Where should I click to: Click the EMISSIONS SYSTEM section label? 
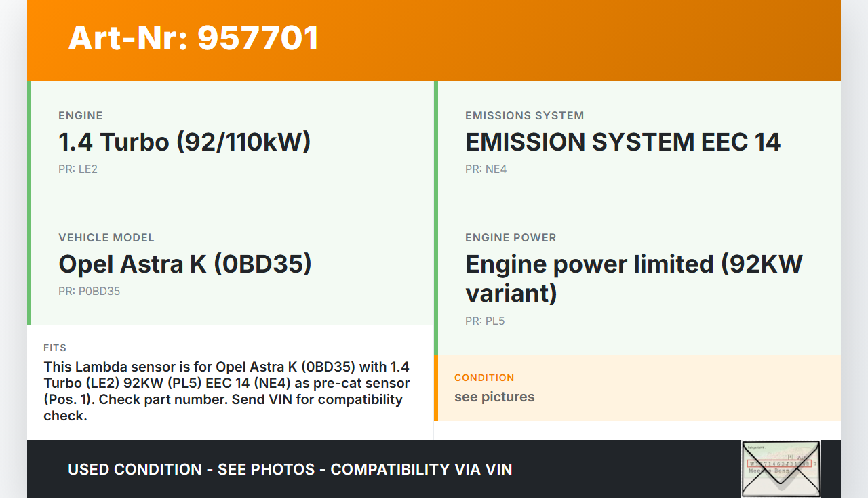point(524,115)
